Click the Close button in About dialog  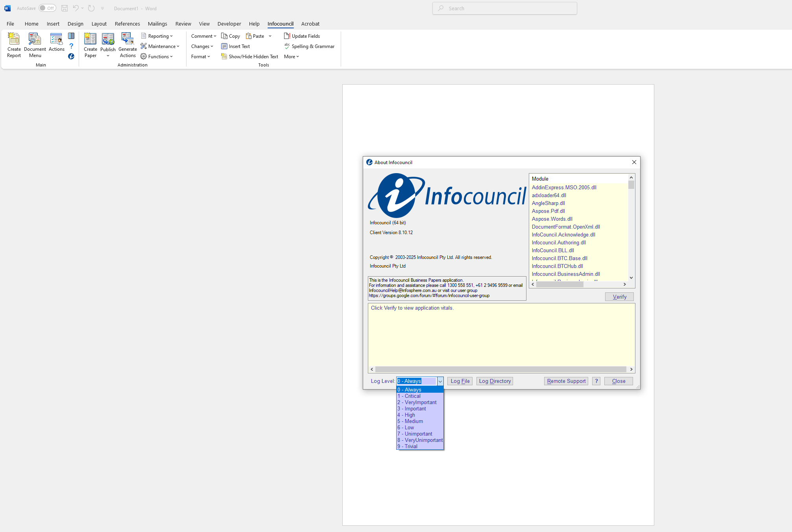618,381
